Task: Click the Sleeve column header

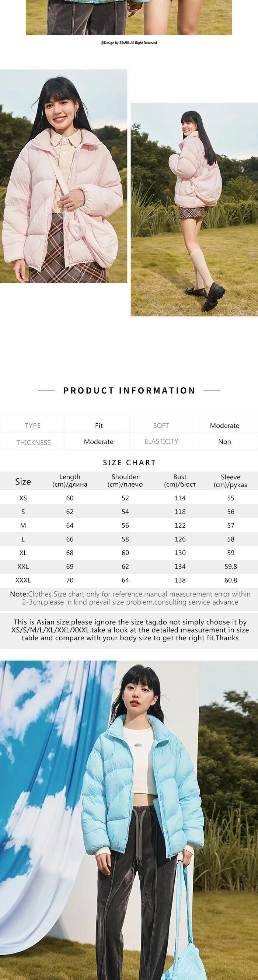Action: pyautogui.click(x=230, y=481)
